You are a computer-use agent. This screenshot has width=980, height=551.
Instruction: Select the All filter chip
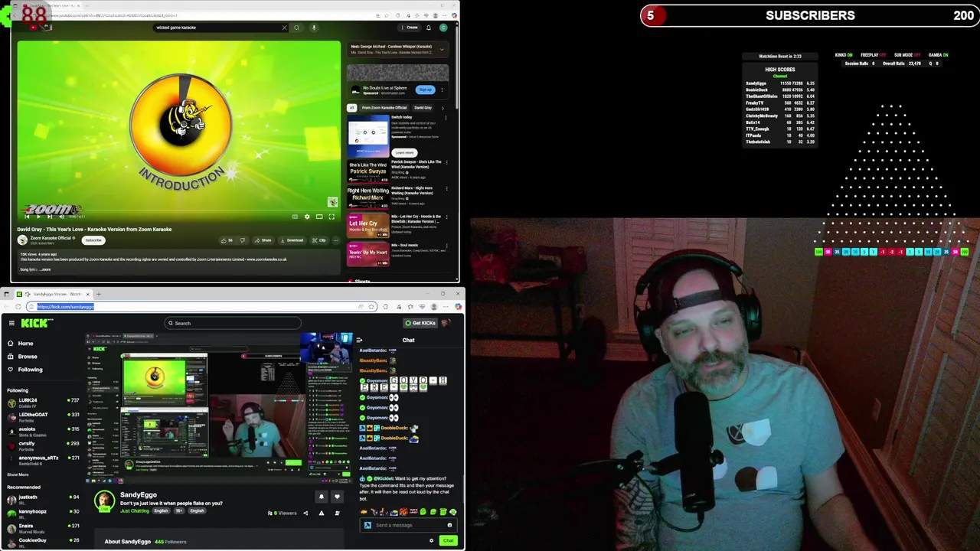352,108
